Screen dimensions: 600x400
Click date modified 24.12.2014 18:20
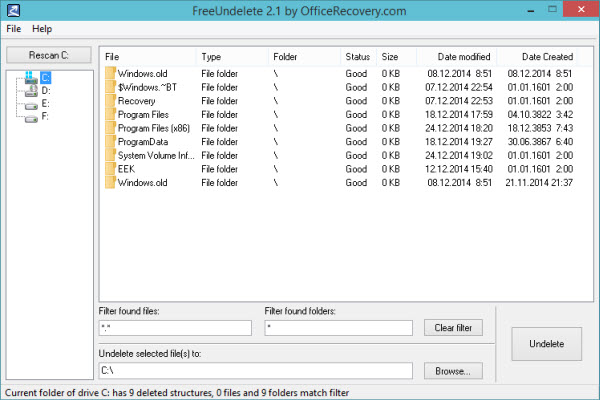point(459,128)
